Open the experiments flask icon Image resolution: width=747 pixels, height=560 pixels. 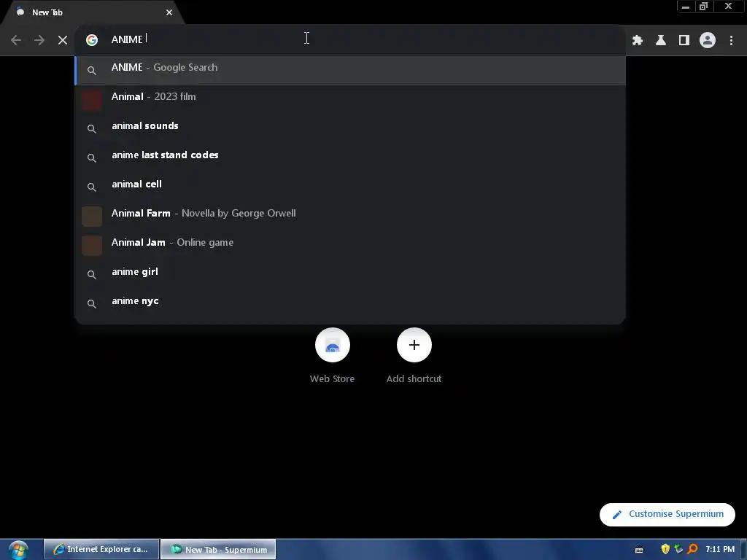click(661, 40)
